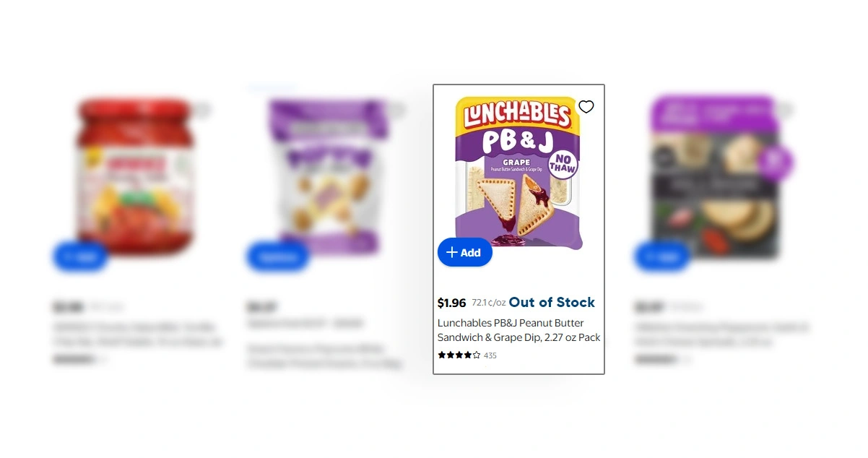Viewport: 868px width, 458px height.
Task: Open the salsa jar product title link
Action: click(x=138, y=334)
